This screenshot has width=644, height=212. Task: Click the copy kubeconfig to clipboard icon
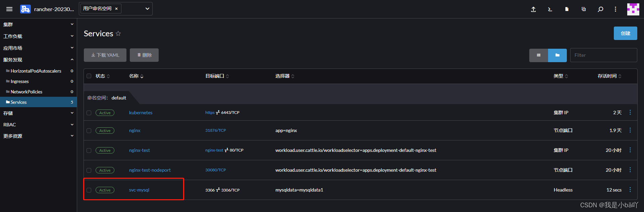click(584, 9)
